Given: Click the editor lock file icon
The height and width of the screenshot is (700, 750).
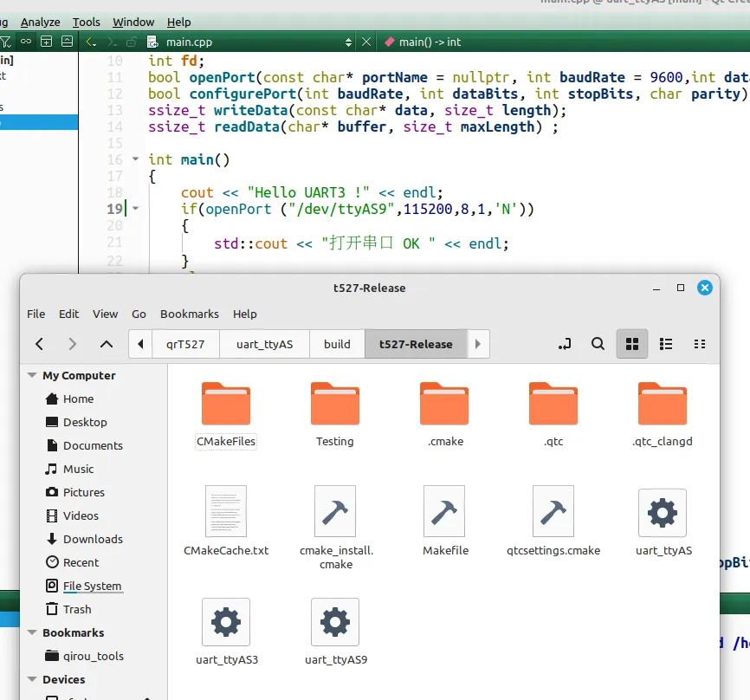Looking at the screenshot, I should click(x=132, y=42).
